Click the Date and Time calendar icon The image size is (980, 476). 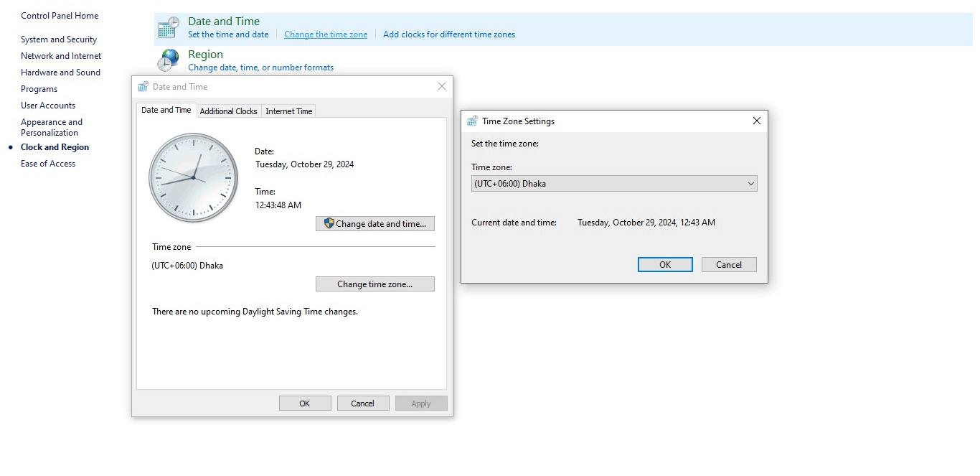169,27
